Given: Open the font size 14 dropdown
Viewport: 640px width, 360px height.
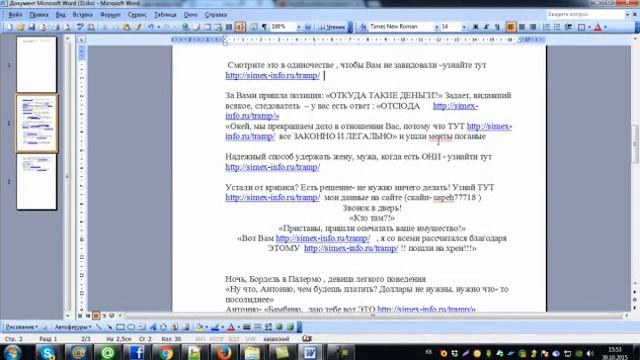Looking at the screenshot, I should [x=464, y=27].
